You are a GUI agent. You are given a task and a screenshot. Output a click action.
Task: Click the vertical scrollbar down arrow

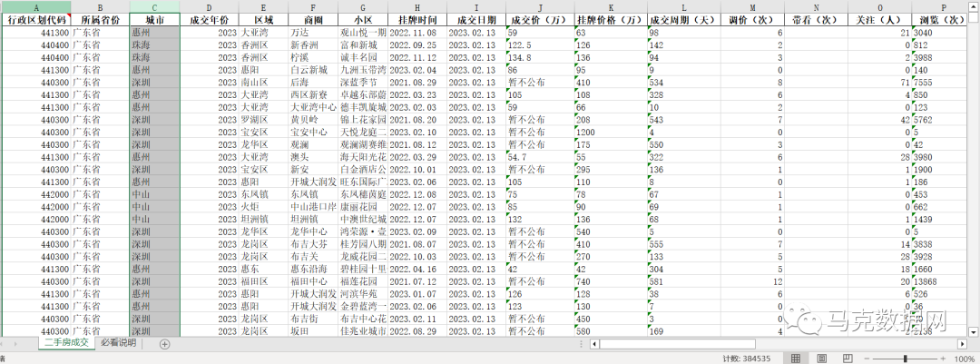click(x=975, y=330)
